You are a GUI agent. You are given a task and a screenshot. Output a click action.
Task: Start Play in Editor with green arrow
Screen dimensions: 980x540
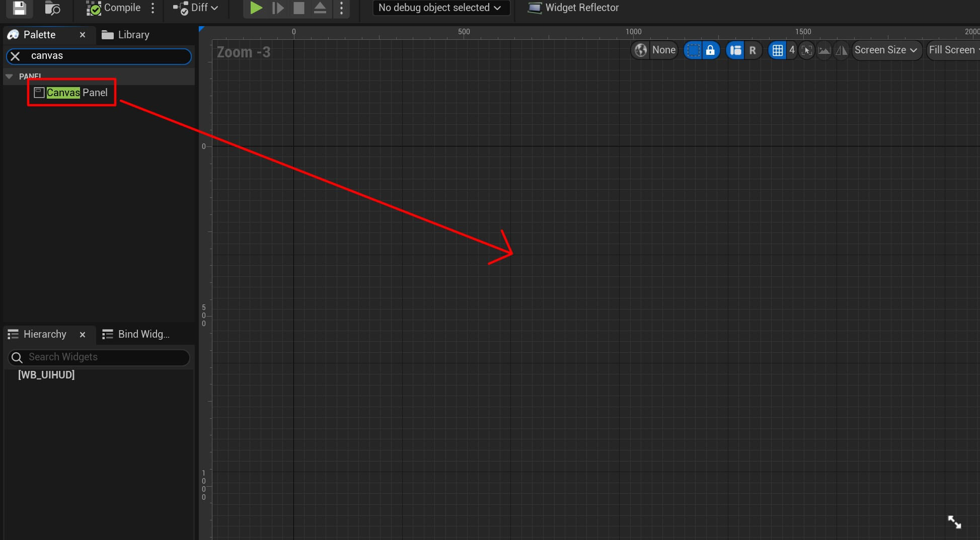point(256,8)
